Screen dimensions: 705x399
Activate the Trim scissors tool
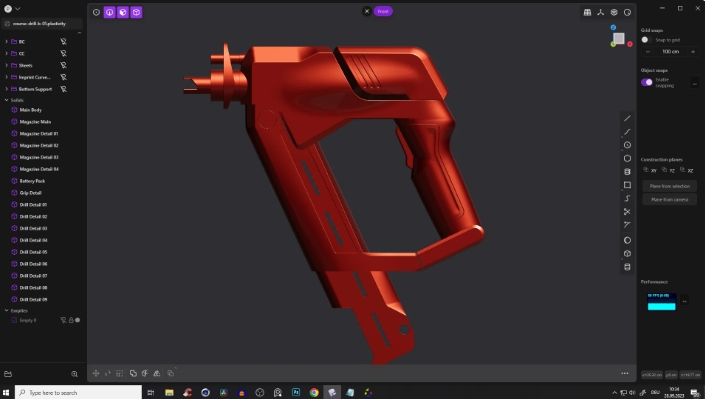pyautogui.click(x=627, y=211)
